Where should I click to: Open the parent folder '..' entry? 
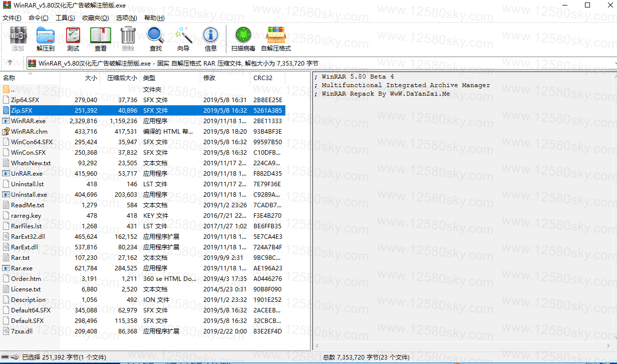tap(15, 89)
